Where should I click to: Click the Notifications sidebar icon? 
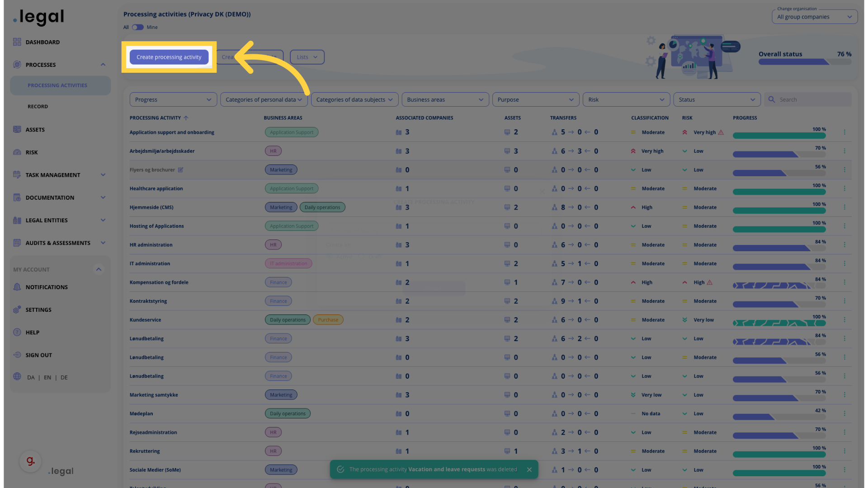(x=17, y=286)
